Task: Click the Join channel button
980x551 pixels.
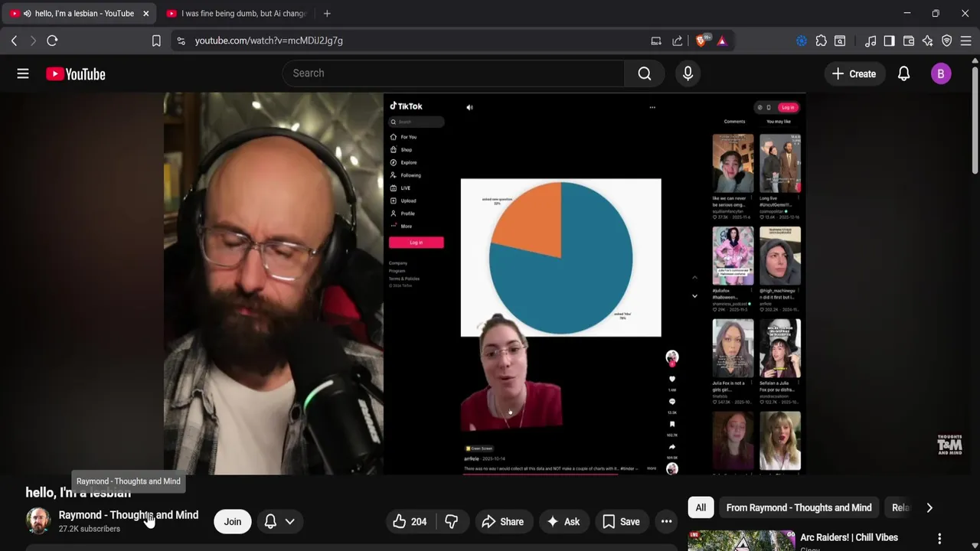Action: point(233,522)
